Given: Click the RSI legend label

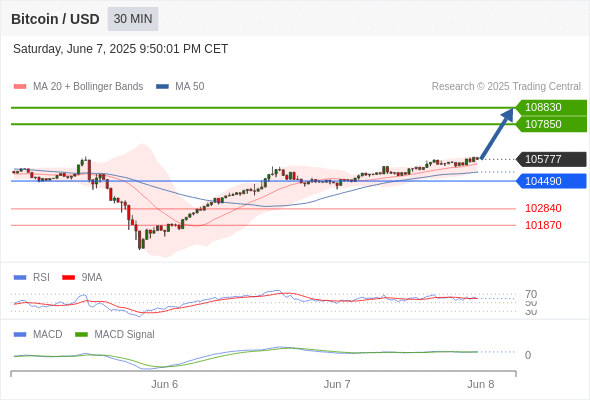Looking at the screenshot, I should [41, 278].
